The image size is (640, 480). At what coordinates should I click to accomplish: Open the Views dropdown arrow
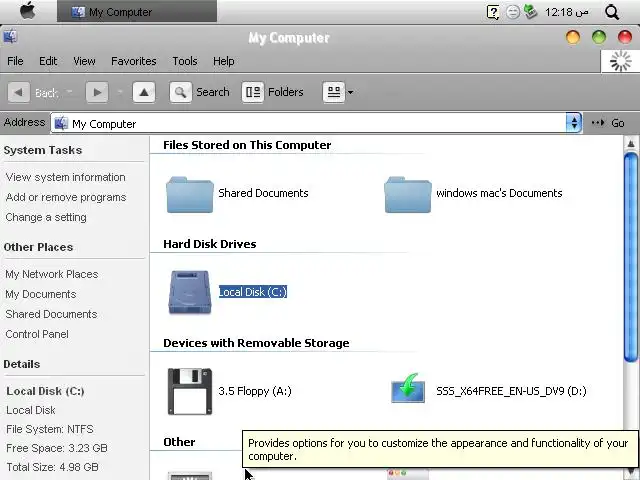(x=350, y=92)
